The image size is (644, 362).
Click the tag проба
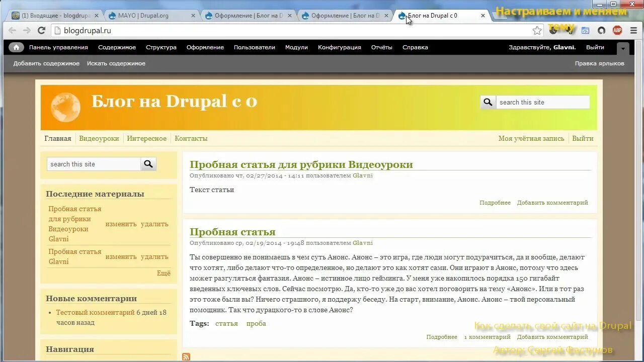pyautogui.click(x=256, y=323)
